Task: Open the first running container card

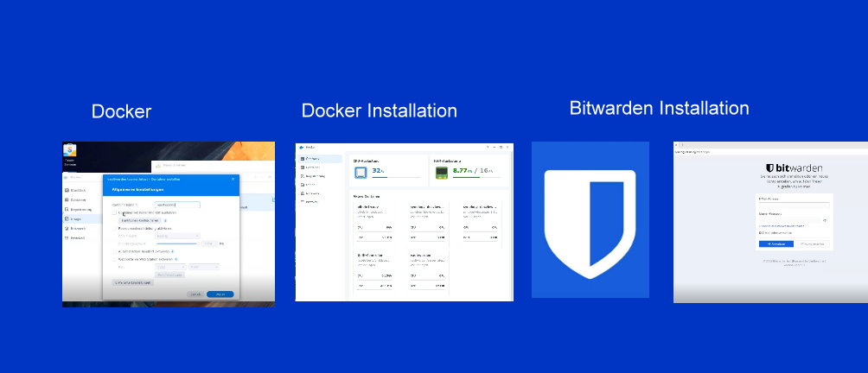Action: [374, 224]
